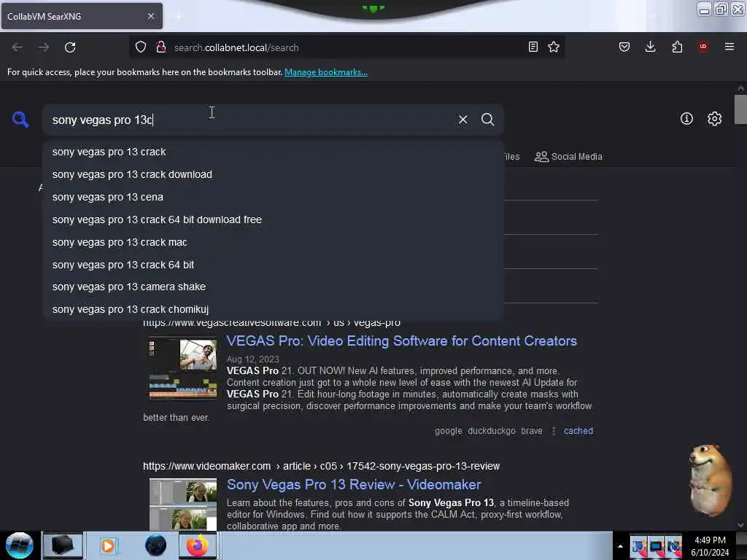
Task: Open cached version of VEGAS Pro result
Action: pos(578,431)
